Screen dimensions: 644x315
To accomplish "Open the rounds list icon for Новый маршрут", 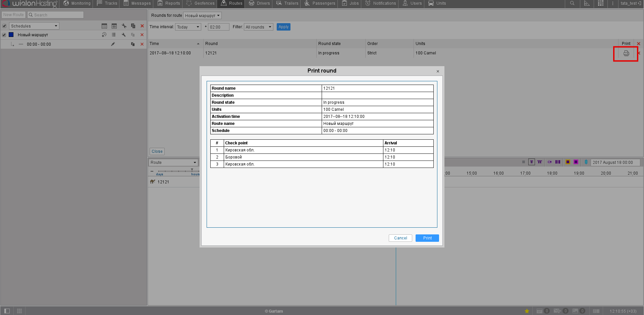I will [114, 35].
